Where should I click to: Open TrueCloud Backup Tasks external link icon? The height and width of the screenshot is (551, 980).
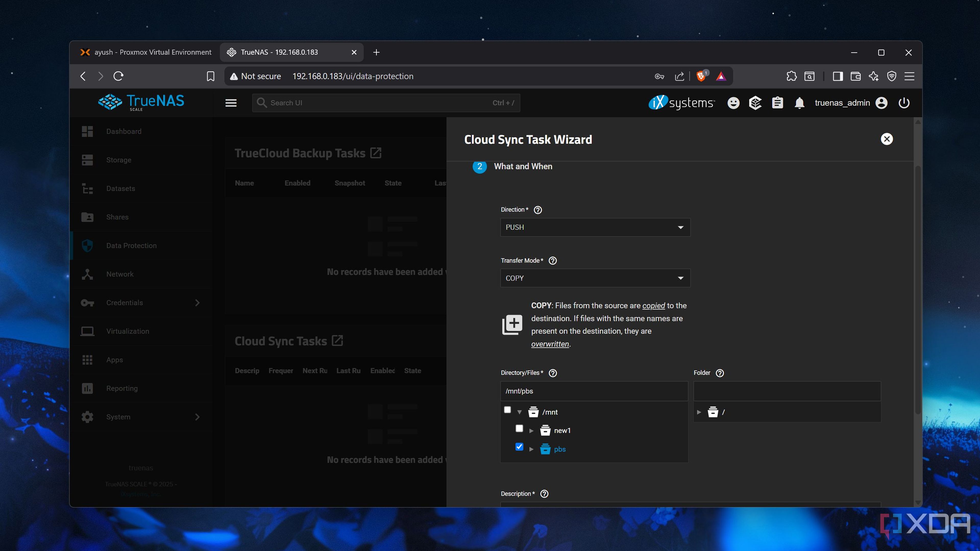[x=375, y=153]
